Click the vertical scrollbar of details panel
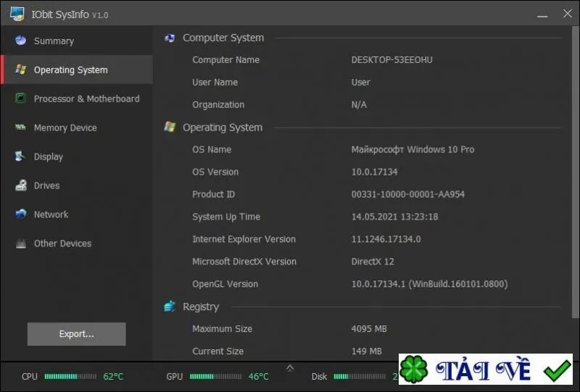This screenshot has height=392, width=580. click(576, 172)
